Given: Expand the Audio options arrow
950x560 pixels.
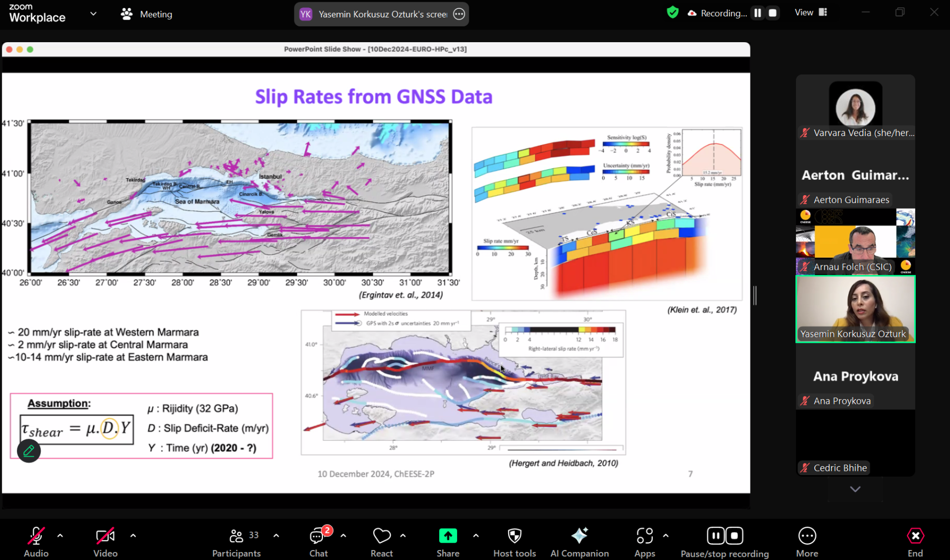Looking at the screenshot, I should point(60,536).
